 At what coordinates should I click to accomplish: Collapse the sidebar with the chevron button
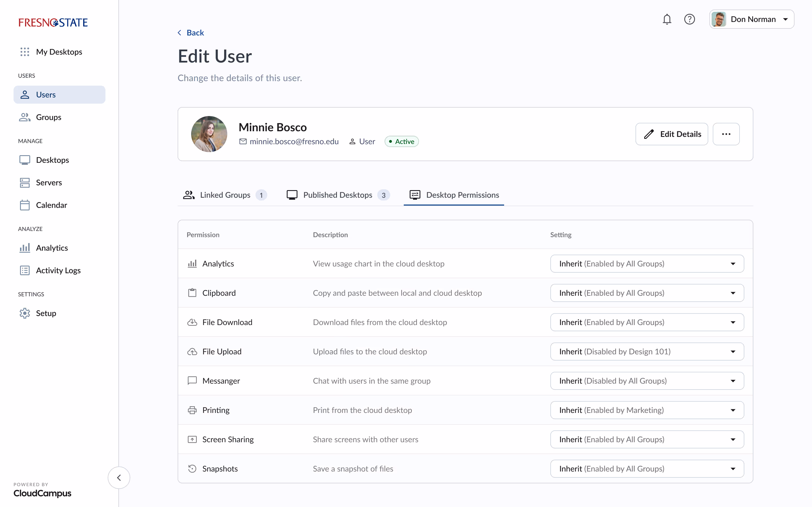click(x=119, y=477)
